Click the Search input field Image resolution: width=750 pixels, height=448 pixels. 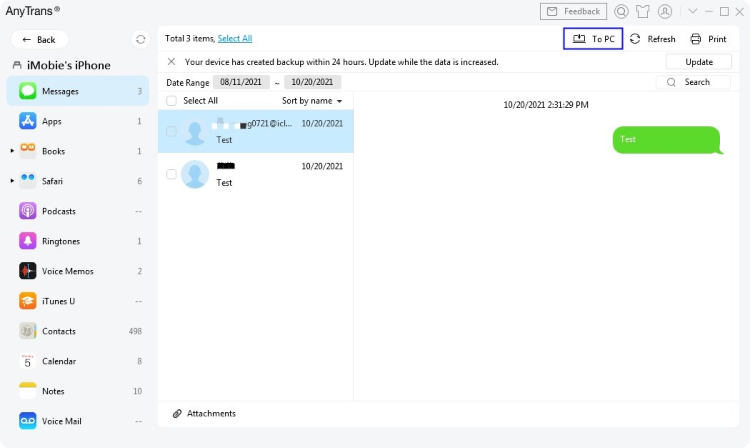[x=698, y=82]
